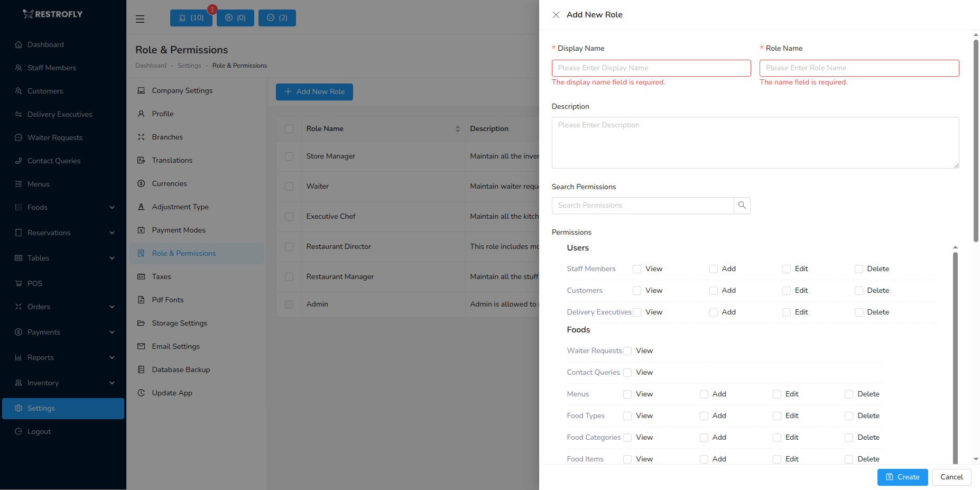
Task: Click the Role Name column sort arrows
Action: [x=457, y=129]
